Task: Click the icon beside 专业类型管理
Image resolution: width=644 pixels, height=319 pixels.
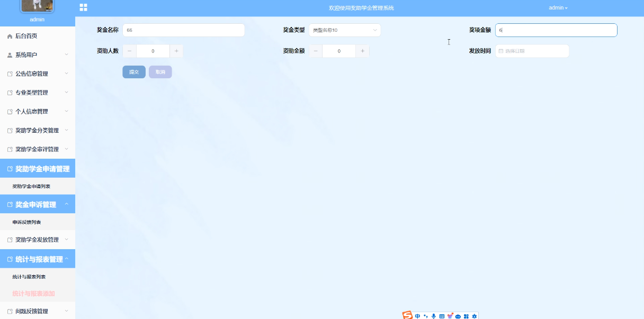Action: click(10, 93)
